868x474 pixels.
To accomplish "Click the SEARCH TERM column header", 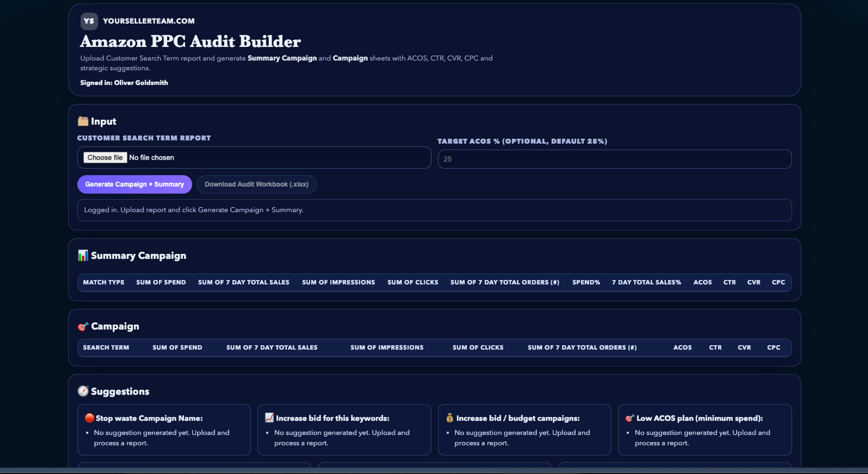I will pyautogui.click(x=106, y=347).
